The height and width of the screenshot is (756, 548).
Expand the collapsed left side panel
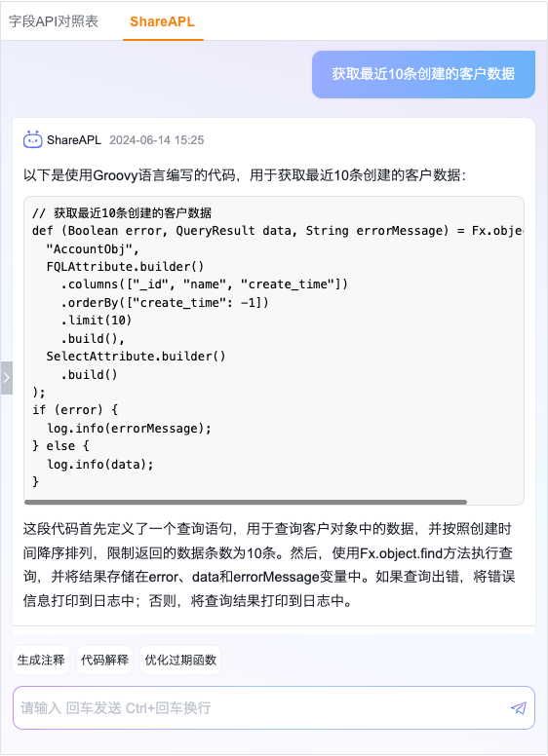6,378
